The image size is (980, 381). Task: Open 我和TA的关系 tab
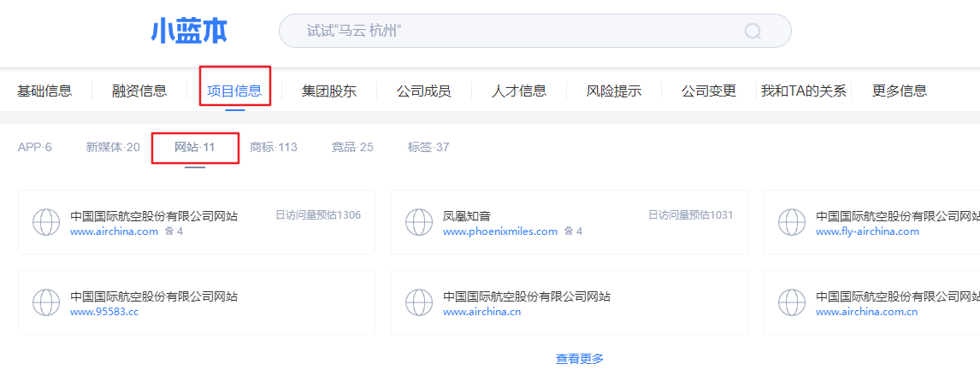pyautogui.click(x=804, y=91)
